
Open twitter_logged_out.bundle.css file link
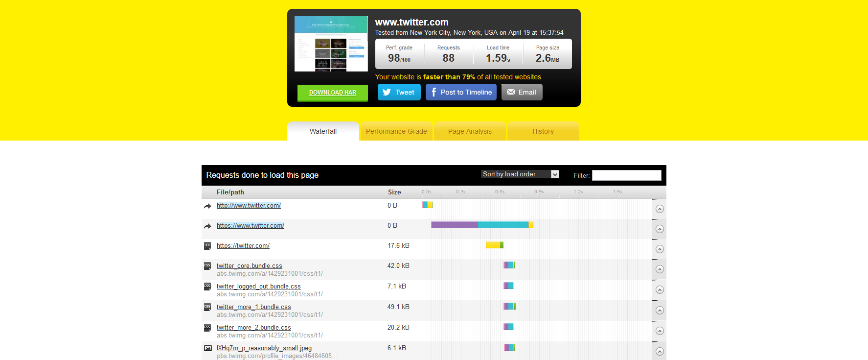coord(259,287)
